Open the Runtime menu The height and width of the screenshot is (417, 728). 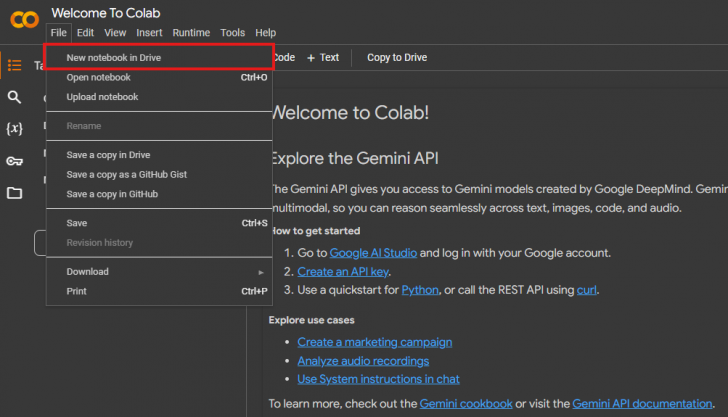click(191, 33)
